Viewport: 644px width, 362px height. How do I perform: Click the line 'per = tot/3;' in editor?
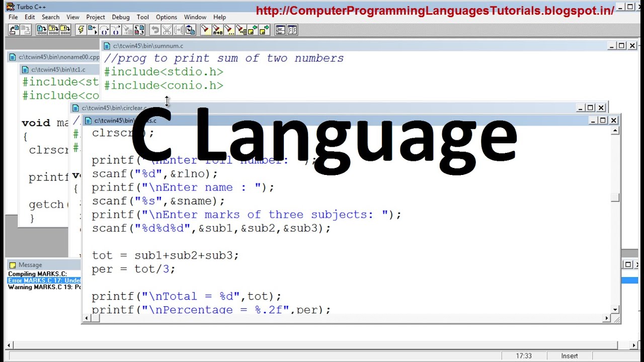point(133,269)
